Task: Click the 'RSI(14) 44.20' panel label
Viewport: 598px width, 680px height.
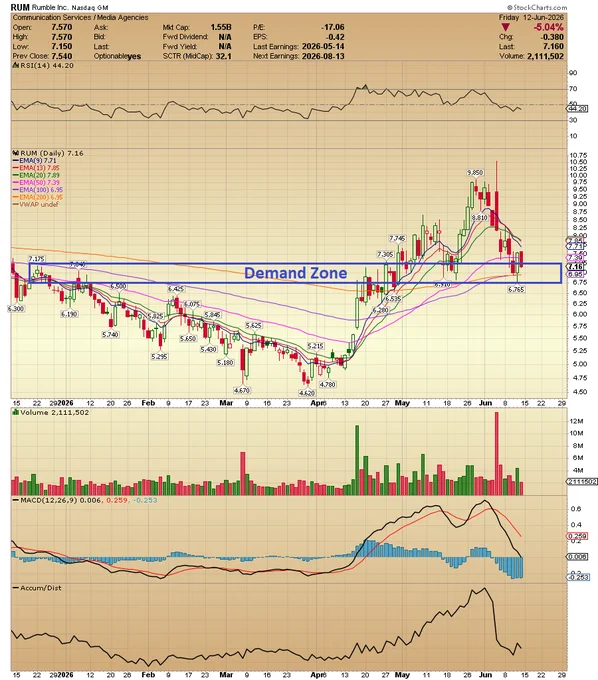Action: [x=44, y=65]
